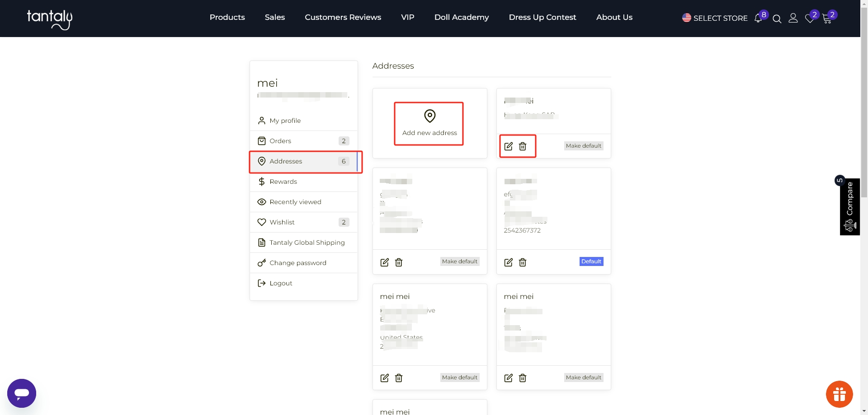Delete the mei mei United States address
868x415 pixels.
(399, 378)
